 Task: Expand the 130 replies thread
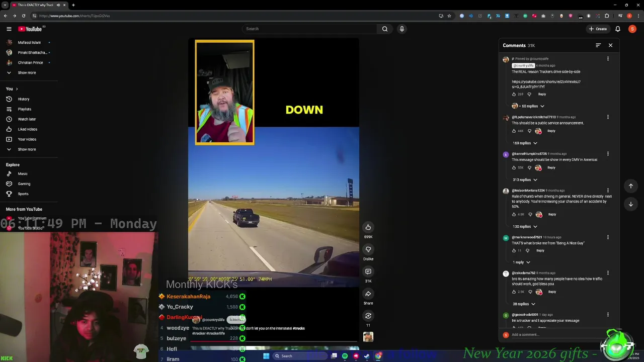(525, 226)
